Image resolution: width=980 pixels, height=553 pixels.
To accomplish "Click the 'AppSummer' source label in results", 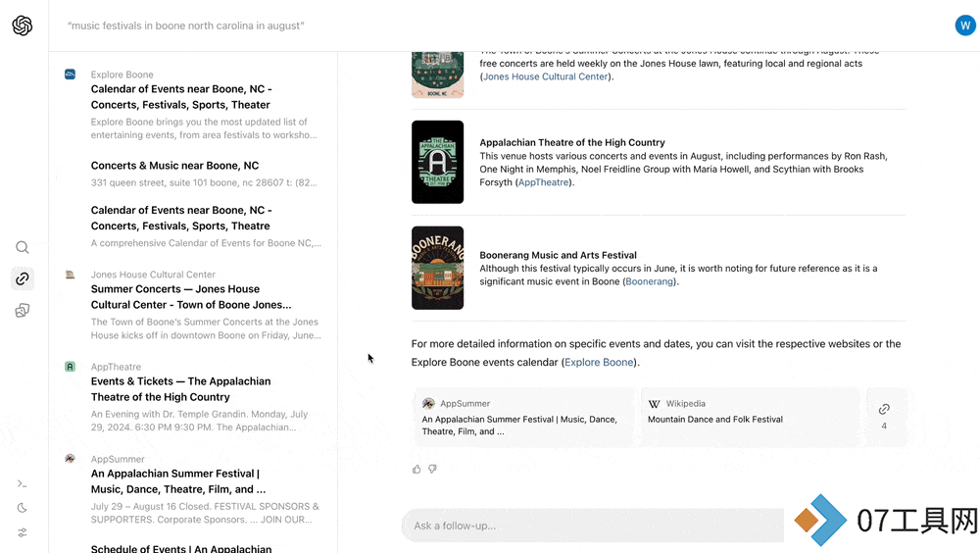I will (x=118, y=459).
